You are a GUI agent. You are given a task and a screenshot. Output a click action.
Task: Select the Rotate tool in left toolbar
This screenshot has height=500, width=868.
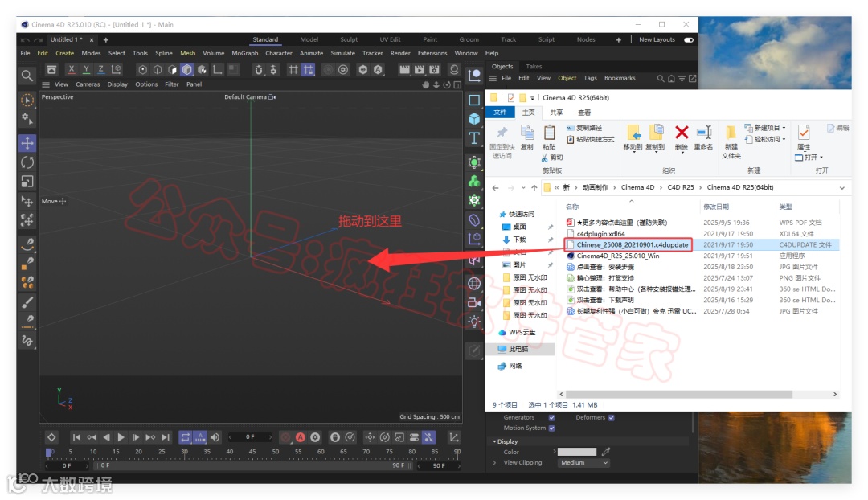27,162
